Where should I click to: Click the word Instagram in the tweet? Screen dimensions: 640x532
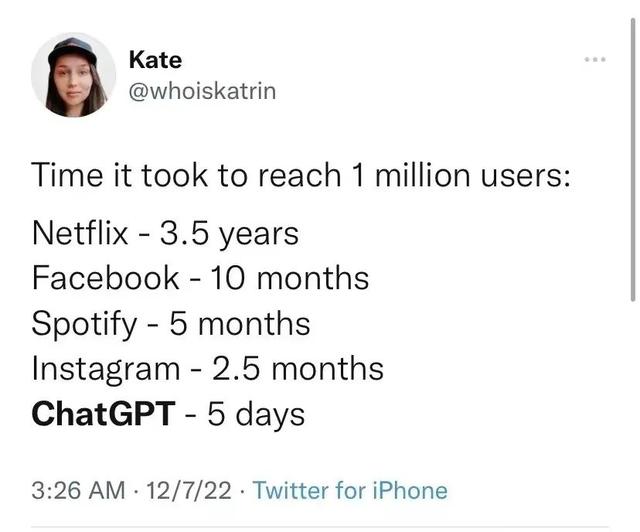coord(106,370)
